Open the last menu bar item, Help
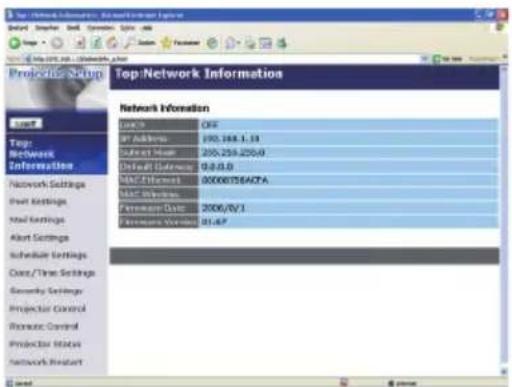This screenshot has width=512, height=387. click(x=147, y=28)
